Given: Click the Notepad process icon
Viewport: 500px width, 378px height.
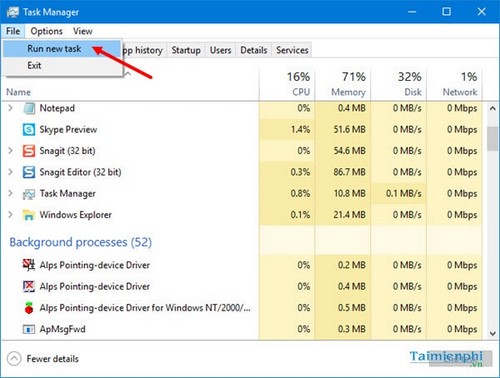Looking at the screenshot, I should (x=29, y=108).
